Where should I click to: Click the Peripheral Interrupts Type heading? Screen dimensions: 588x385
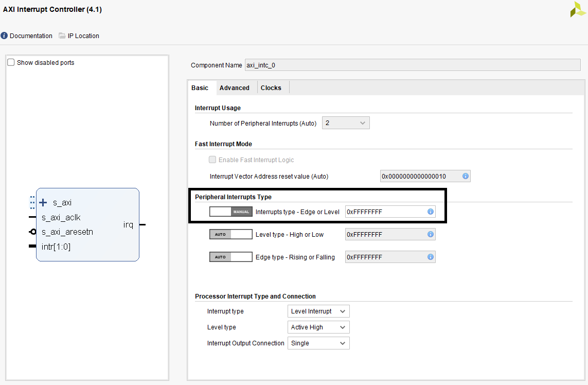click(x=233, y=197)
